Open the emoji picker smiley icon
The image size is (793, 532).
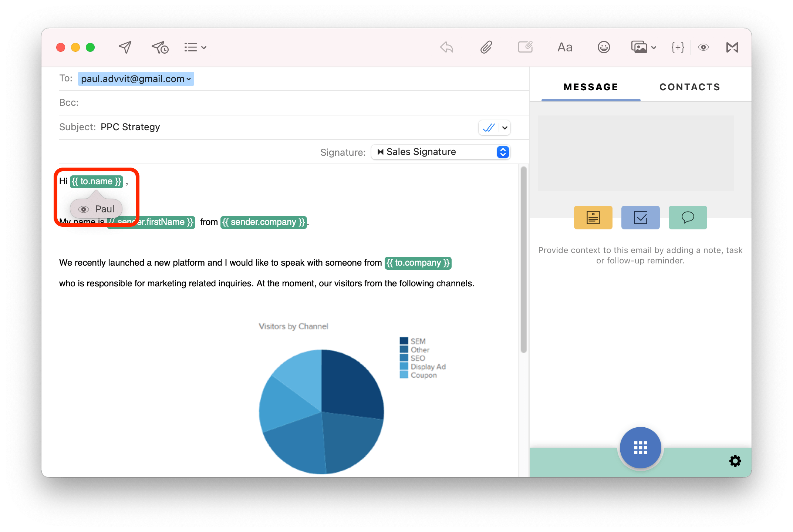point(603,47)
